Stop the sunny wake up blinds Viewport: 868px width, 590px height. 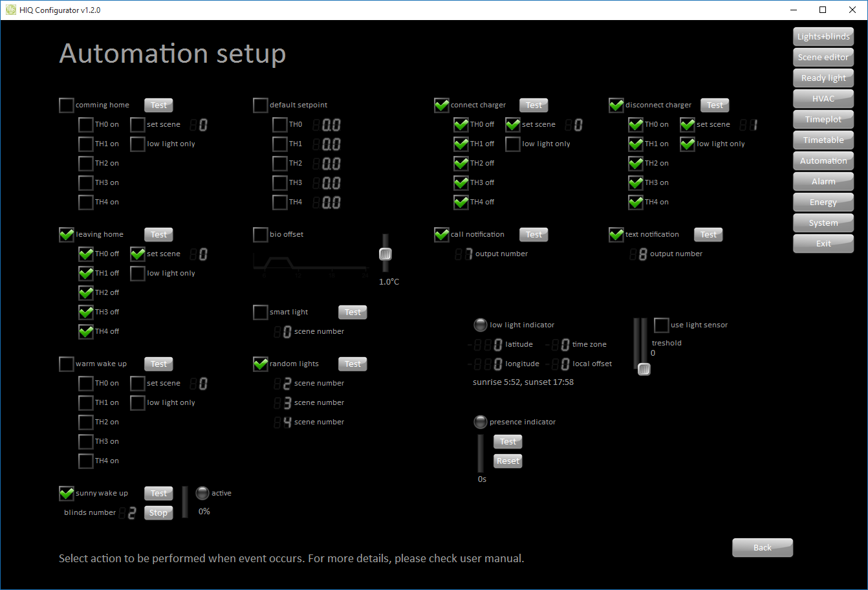coord(158,513)
